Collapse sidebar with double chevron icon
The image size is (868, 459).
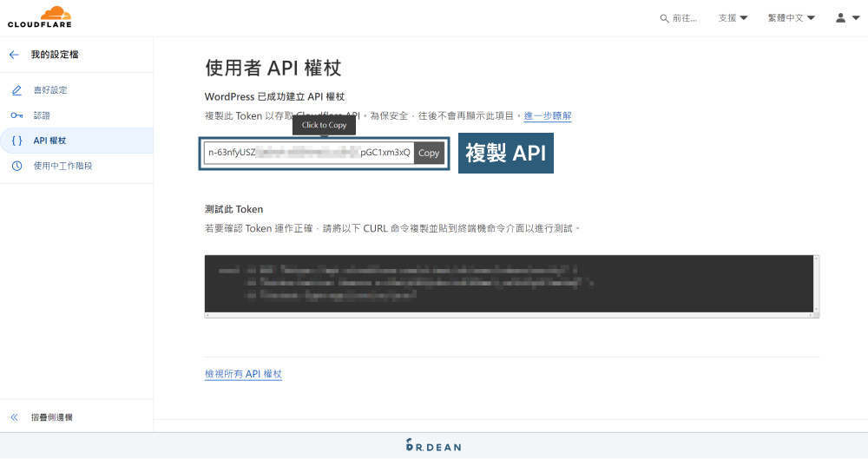tap(15, 417)
